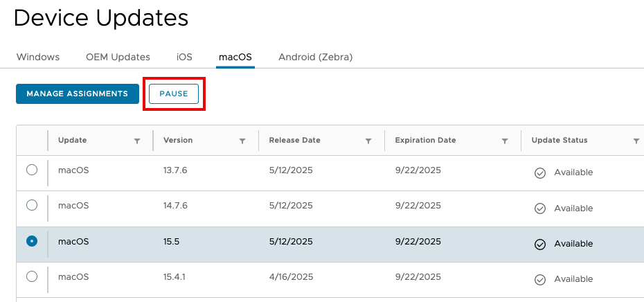Select the macOS 15.4.1 radio button
The height and width of the screenshot is (302, 644).
click(x=32, y=276)
